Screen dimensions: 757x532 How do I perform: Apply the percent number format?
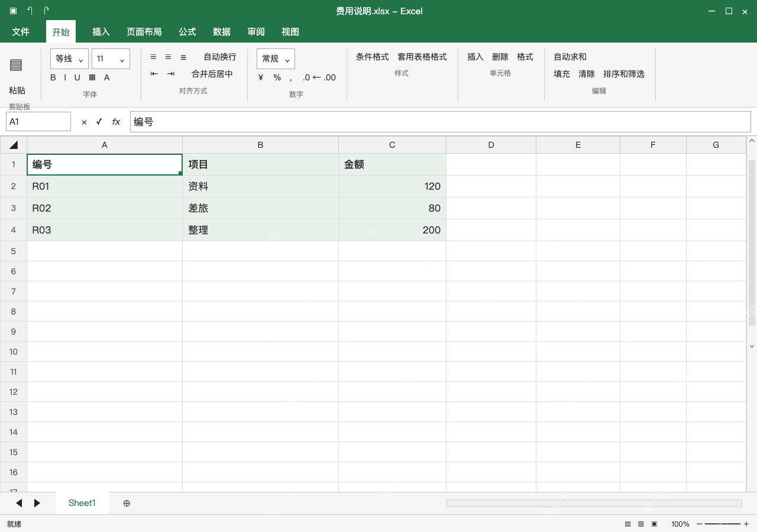(277, 77)
